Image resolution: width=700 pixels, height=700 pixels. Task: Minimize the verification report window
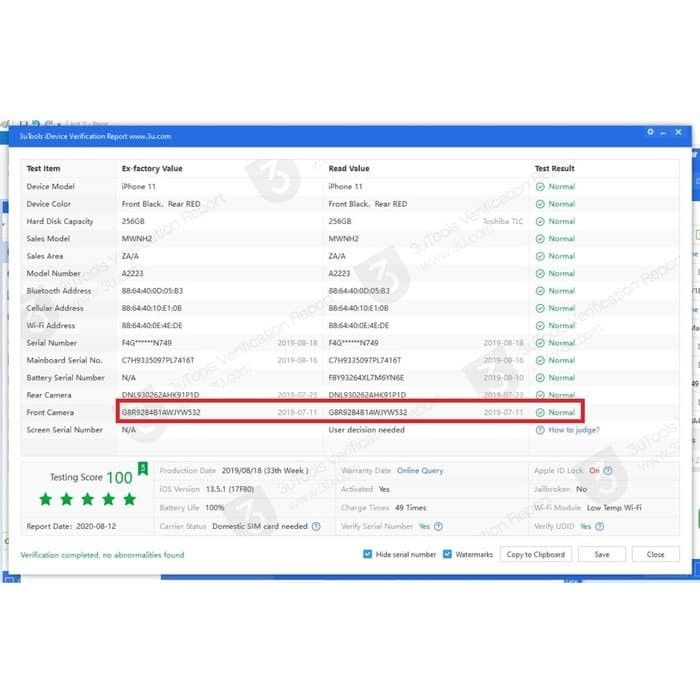[663, 133]
